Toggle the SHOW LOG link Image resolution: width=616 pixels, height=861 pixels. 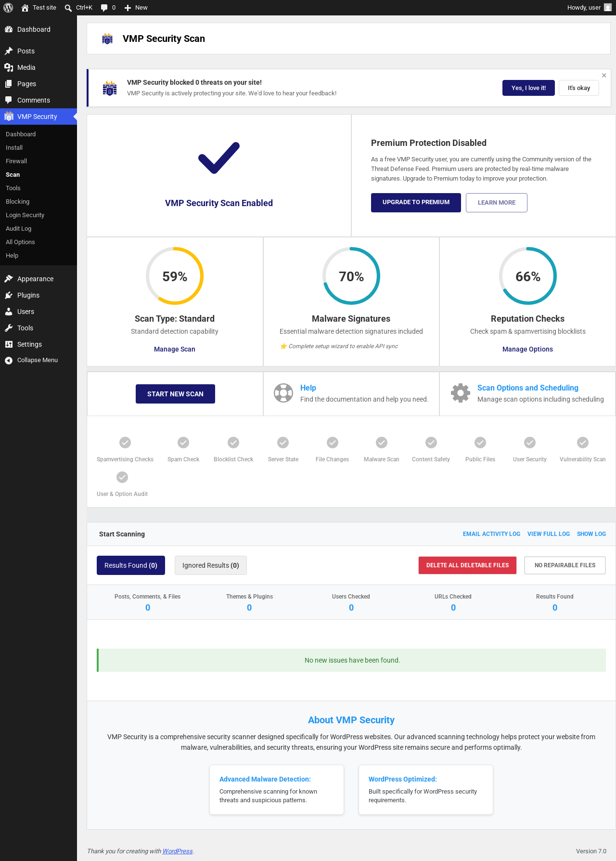pyautogui.click(x=591, y=534)
